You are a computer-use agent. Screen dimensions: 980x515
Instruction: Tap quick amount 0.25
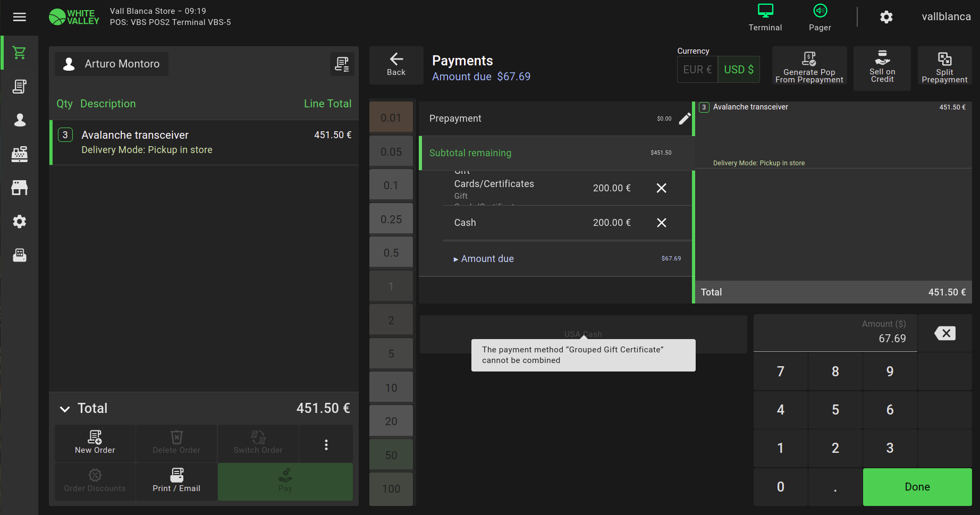[x=391, y=219]
